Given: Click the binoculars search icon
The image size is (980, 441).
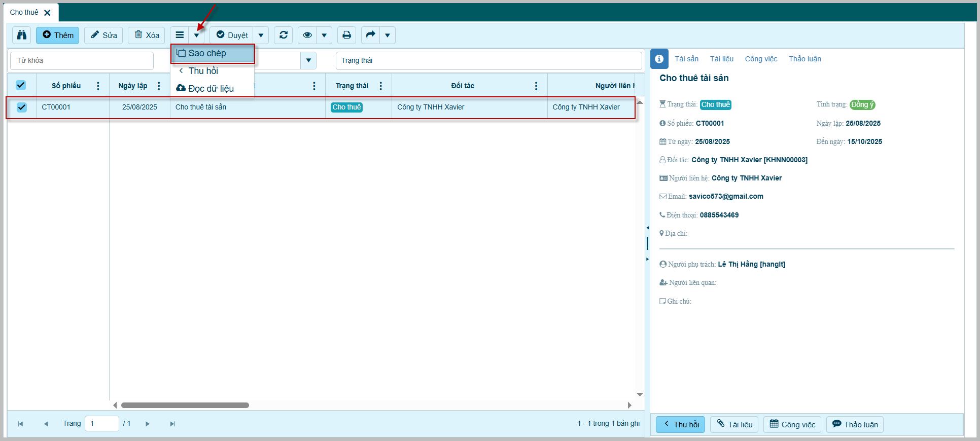Looking at the screenshot, I should pos(22,35).
